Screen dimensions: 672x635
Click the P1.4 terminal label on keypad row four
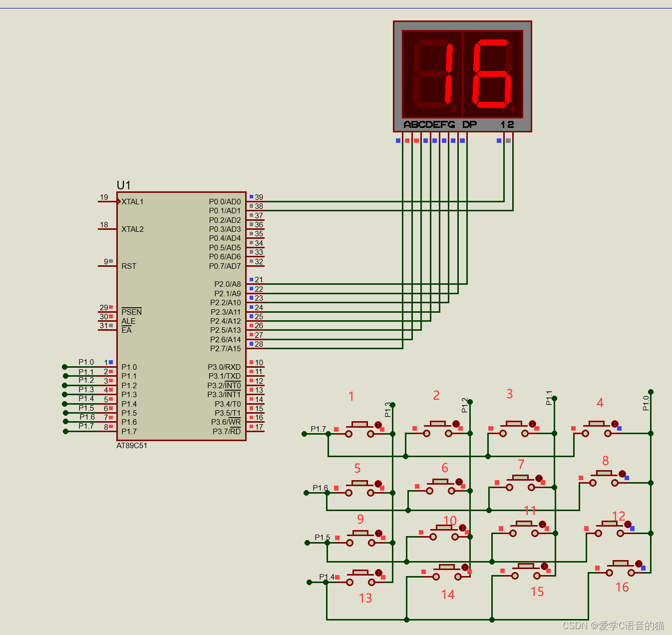[x=327, y=577]
